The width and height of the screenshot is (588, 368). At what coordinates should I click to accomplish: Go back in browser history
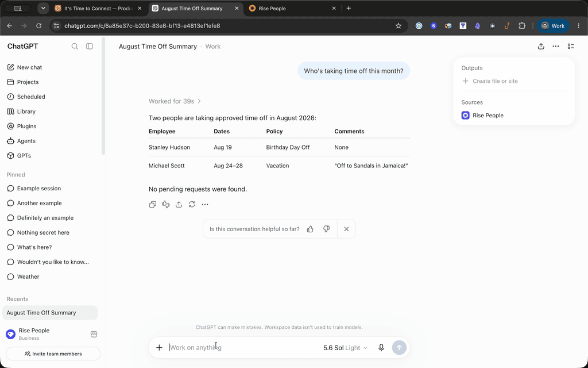9,25
